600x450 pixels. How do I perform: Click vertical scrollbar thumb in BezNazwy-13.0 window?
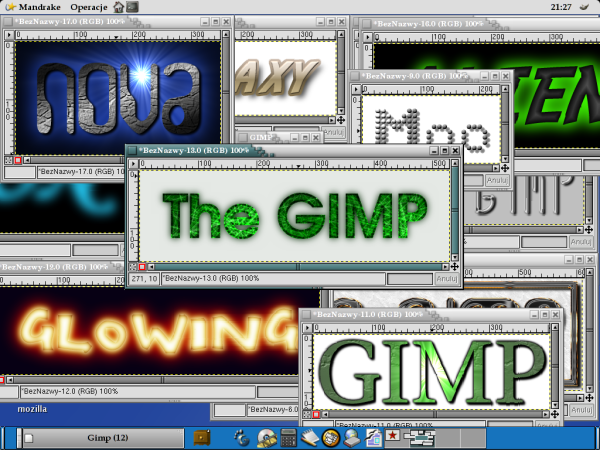click(455, 210)
